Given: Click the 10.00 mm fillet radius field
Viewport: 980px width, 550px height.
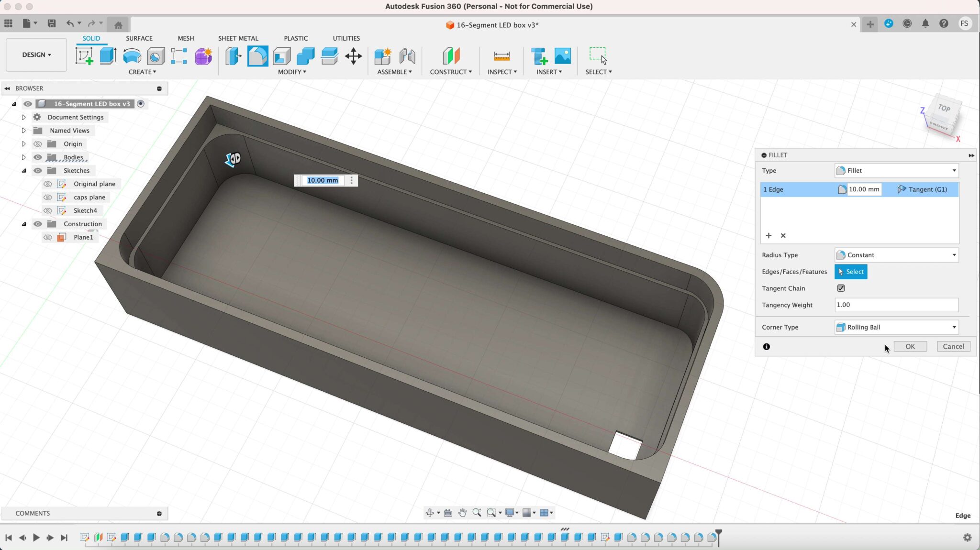Looking at the screenshot, I should (x=864, y=189).
